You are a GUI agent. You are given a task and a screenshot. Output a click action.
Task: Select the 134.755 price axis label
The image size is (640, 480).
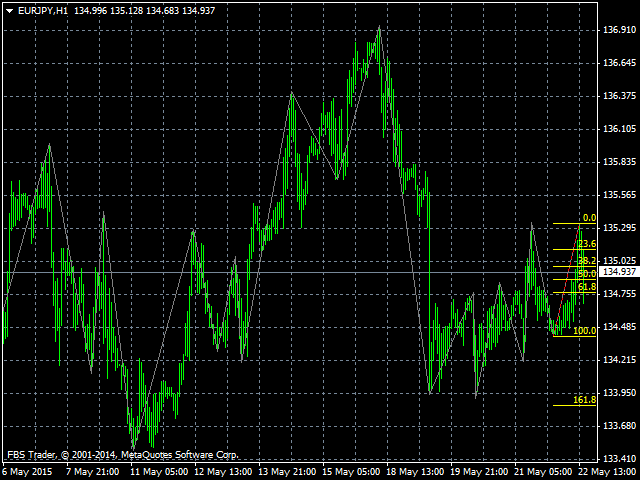619,294
